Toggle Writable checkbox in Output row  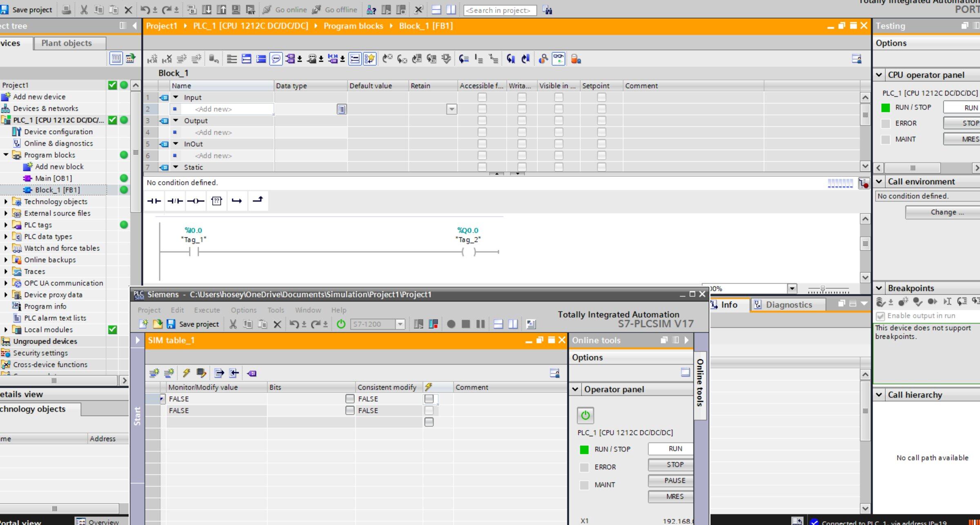(x=522, y=121)
